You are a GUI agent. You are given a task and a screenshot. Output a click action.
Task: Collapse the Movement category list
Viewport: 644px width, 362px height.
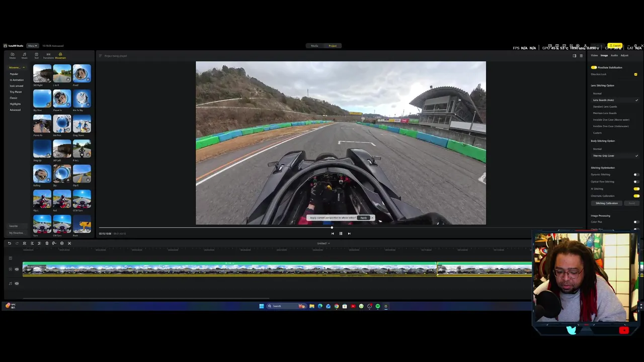click(23, 67)
